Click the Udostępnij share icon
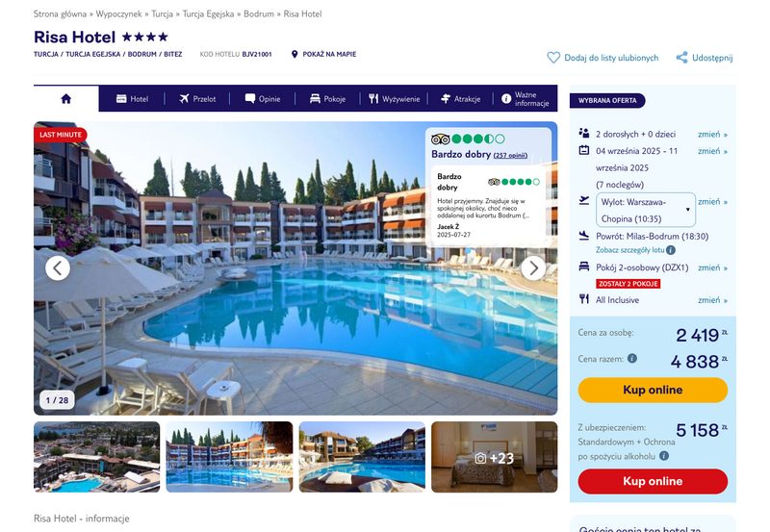Screen dimensions: 770x532 (681, 58)
